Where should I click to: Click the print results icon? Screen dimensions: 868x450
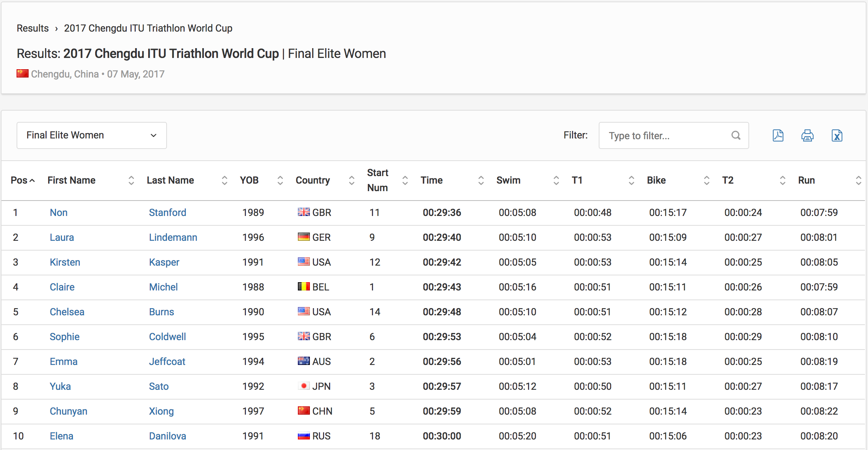(x=807, y=135)
